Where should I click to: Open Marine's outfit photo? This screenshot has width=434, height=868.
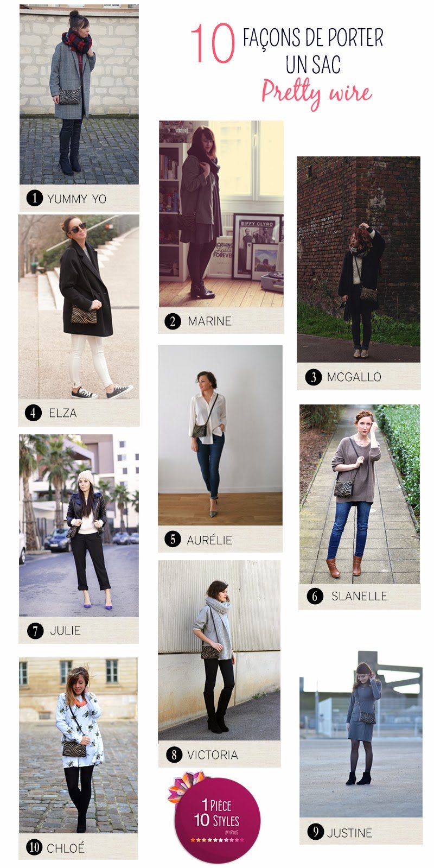click(221, 214)
